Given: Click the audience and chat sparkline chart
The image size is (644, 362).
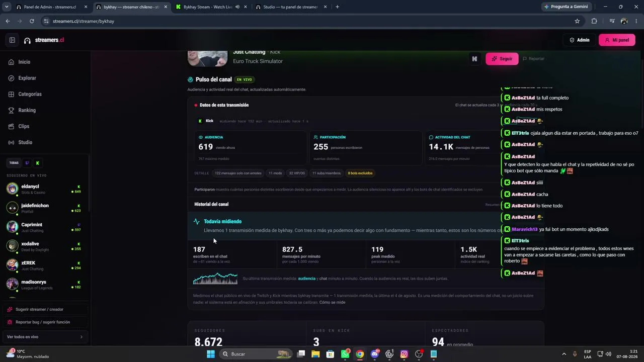Looking at the screenshot, I should (215, 279).
